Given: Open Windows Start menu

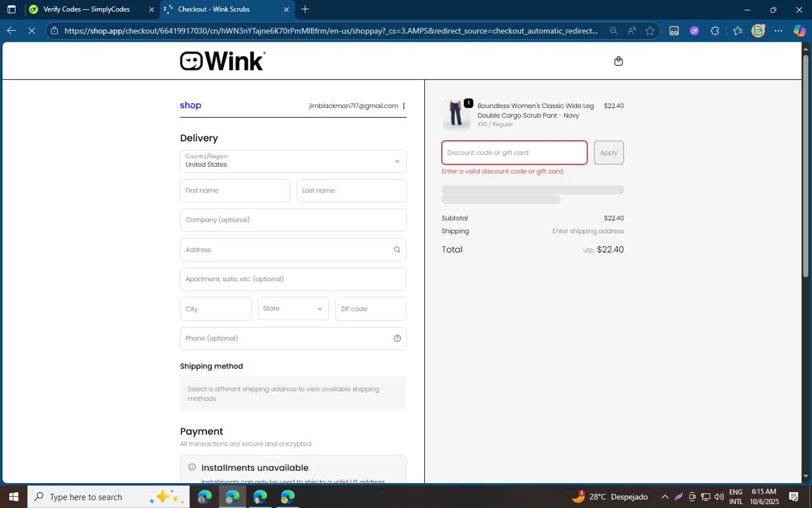Looking at the screenshot, I should 14,497.
